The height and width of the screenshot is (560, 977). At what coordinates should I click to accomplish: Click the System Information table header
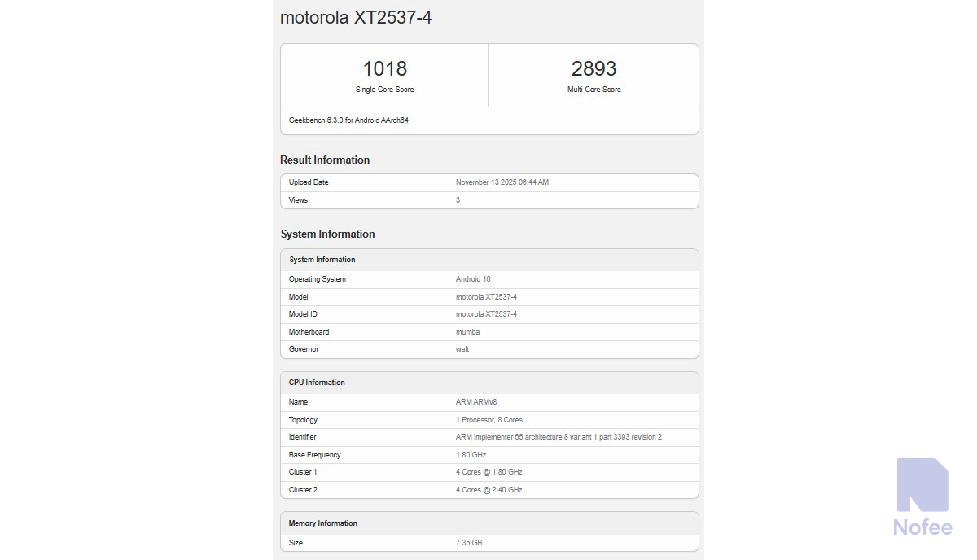pyautogui.click(x=322, y=260)
